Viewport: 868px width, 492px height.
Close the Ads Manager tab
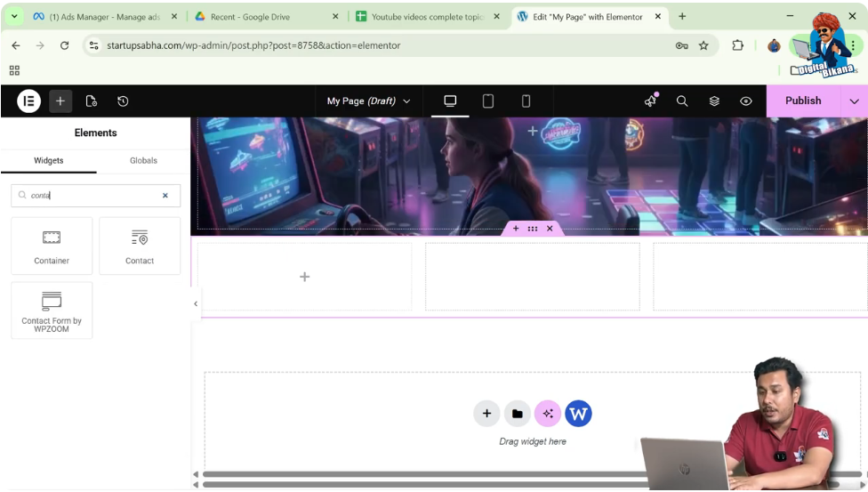pyautogui.click(x=174, y=17)
